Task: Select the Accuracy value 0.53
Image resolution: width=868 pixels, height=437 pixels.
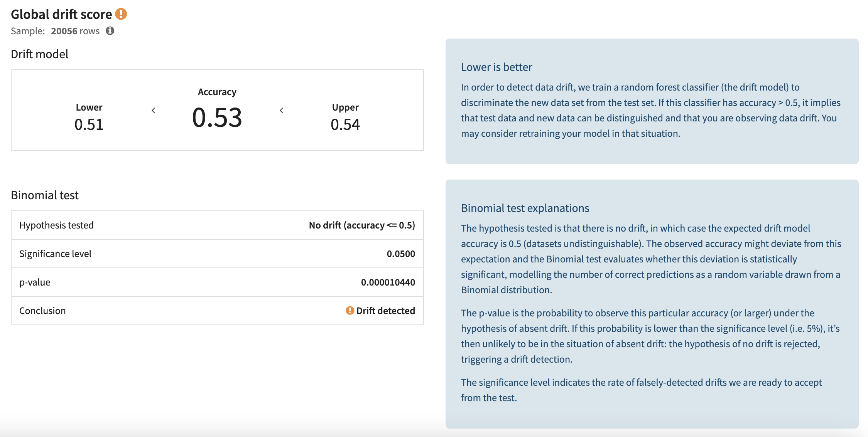Action: coord(218,118)
